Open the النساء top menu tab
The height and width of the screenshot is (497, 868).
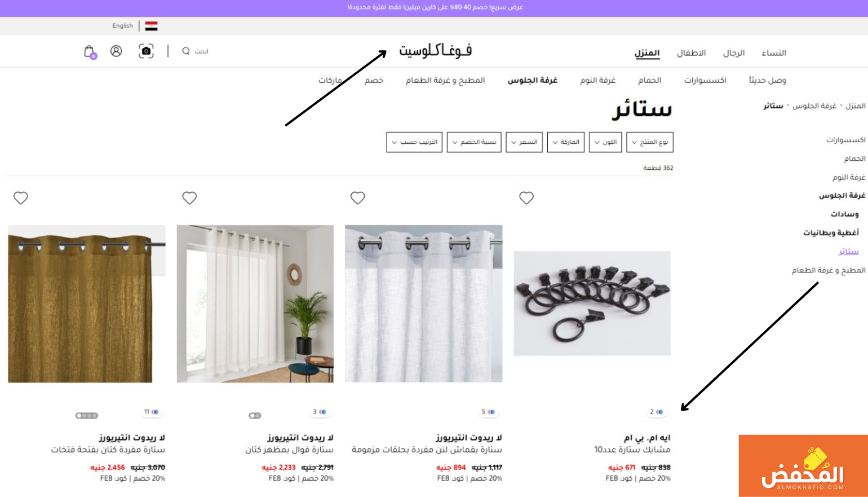click(x=774, y=53)
